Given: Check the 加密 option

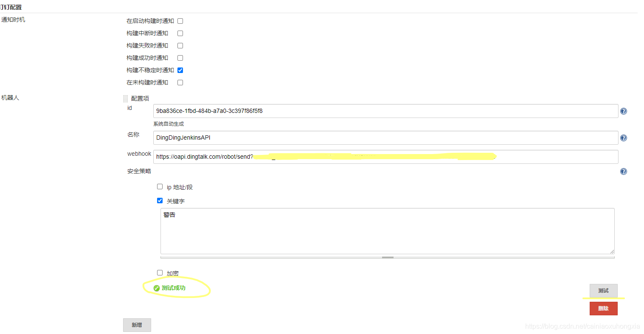Looking at the screenshot, I should [160, 272].
